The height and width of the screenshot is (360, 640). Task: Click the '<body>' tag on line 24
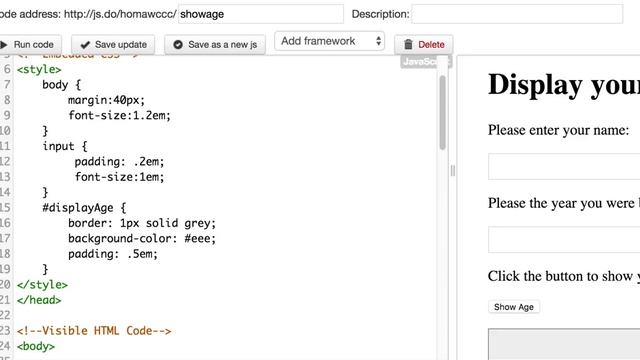point(36,346)
